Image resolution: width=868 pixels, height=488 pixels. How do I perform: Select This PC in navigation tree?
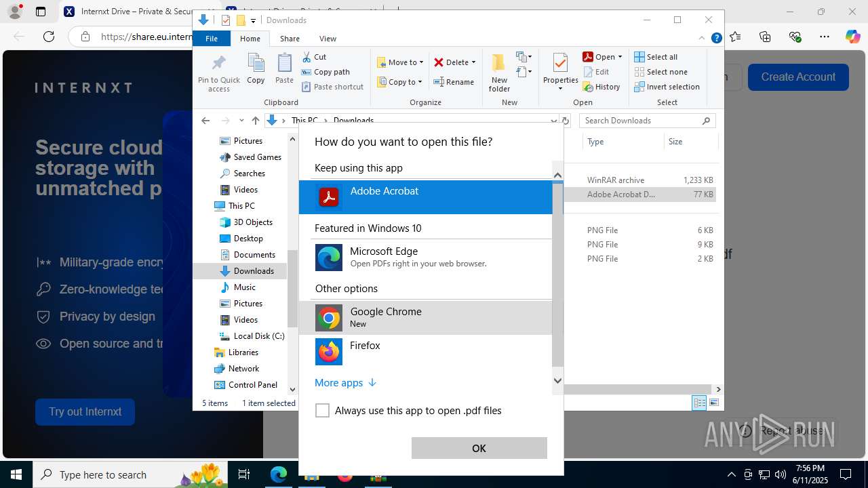pyautogui.click(x=235, y=206)
